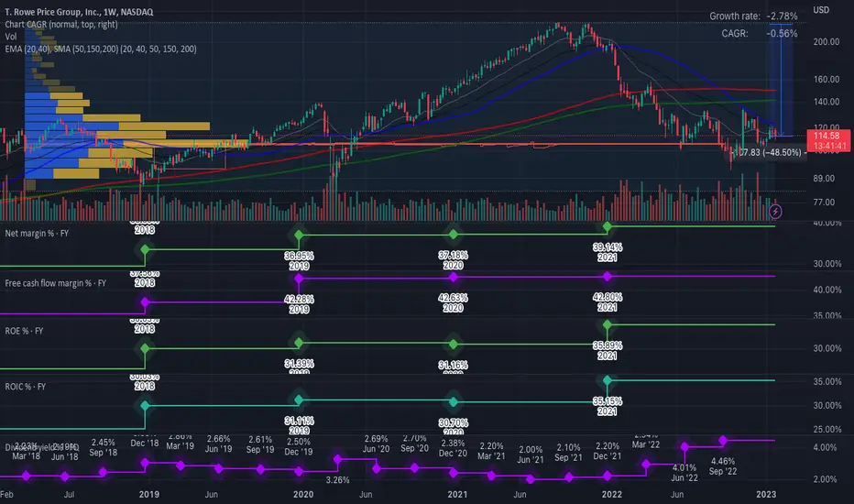Select the Vol indicator legend
Screen dimensions: 854x504
pyautogui.click(x=11, y=37)
